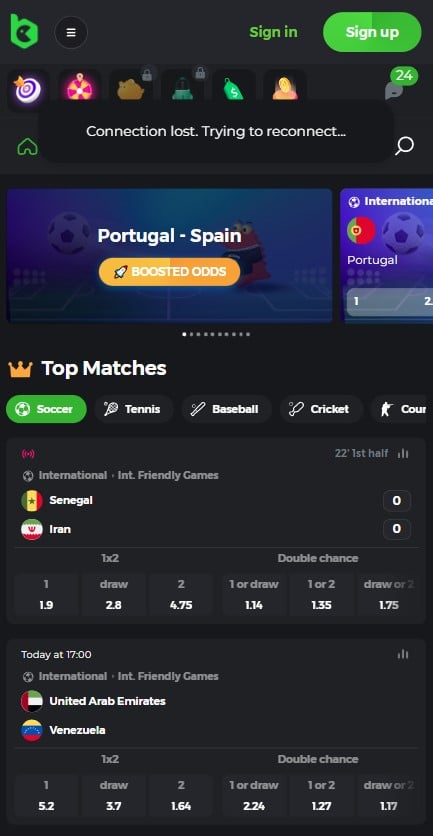Open the spinning wheel bonus icon
Image resolution: width=433 pixels, height=836 pixels.
click(x=79, y=89)
